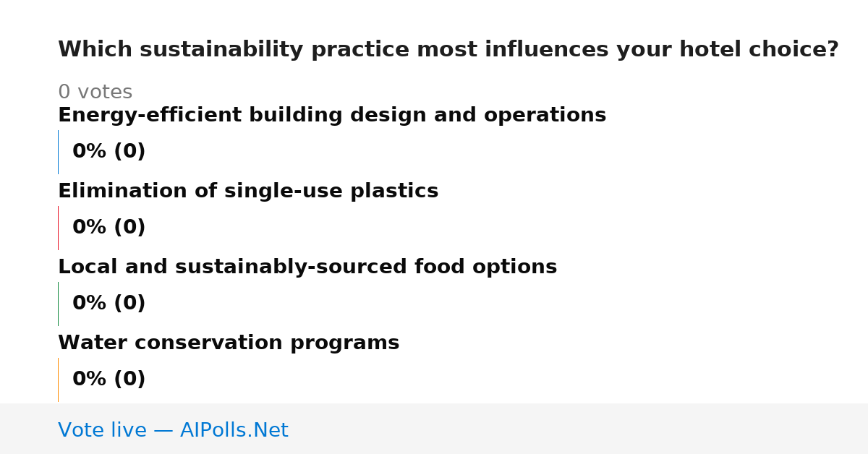This screenshot has width=868, height=454.
Task: Click the green food options result bar
Action: click(59, 304)
